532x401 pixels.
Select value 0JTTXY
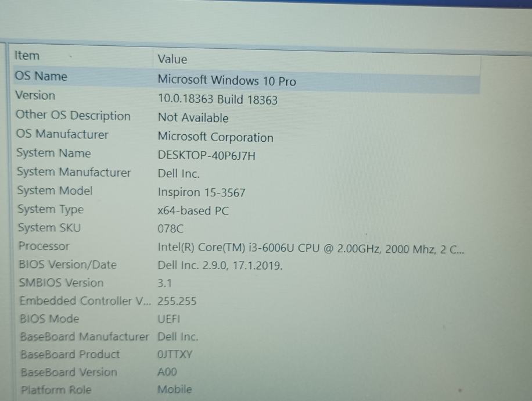coord(175,355)
